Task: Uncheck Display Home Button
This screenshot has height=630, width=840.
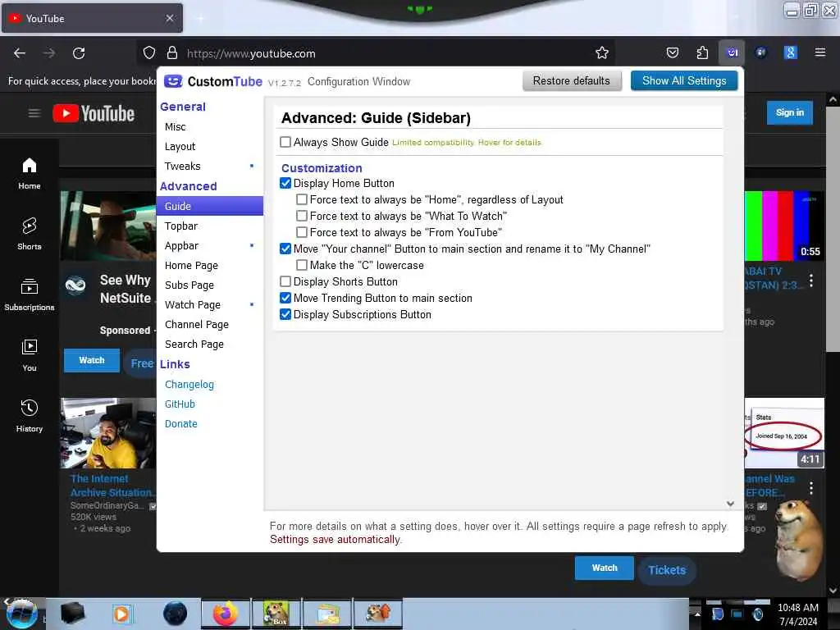Action: coord(285,183)
